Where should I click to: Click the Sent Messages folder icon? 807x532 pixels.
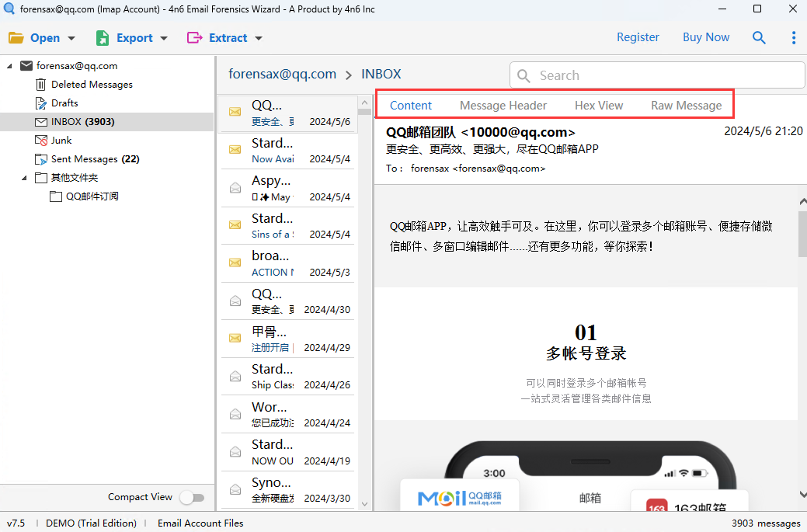[x=41, y=158]
